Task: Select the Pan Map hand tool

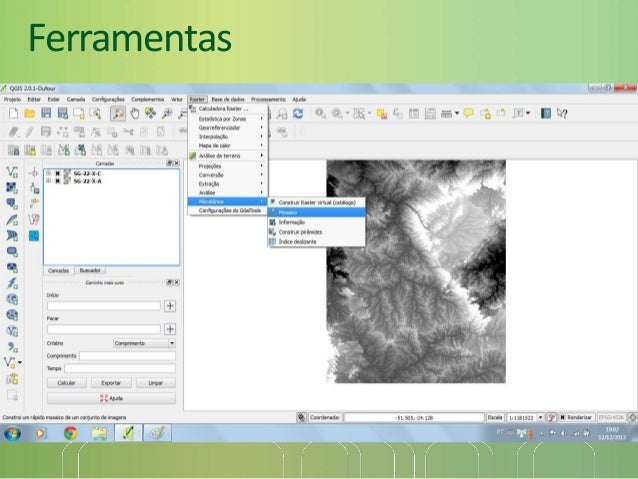Action: point(134,114)
